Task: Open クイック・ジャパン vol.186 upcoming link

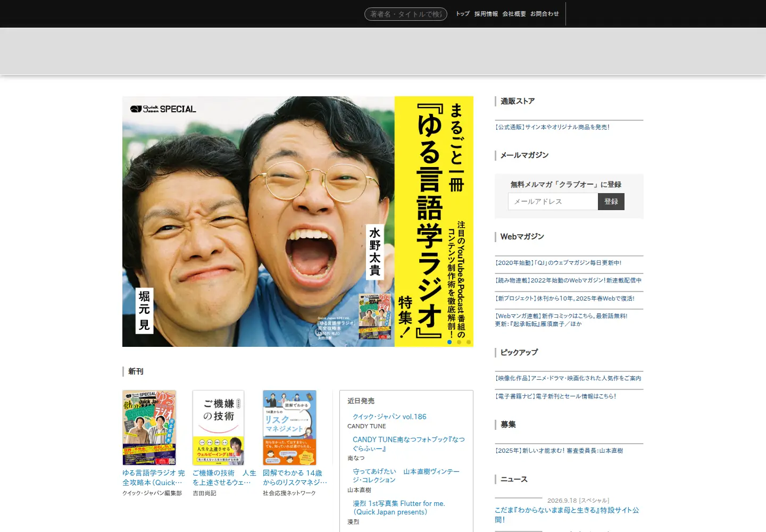Action: 389,417
